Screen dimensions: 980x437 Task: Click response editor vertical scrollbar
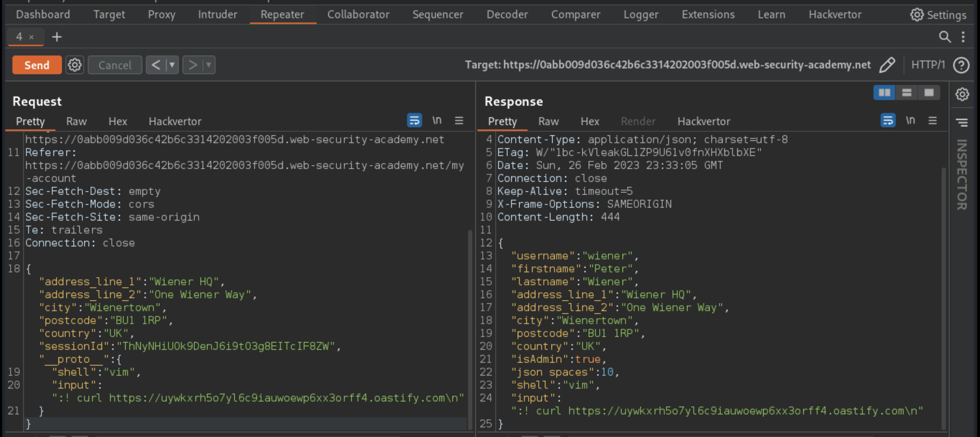pyautogui.click(x=944, y=298)
